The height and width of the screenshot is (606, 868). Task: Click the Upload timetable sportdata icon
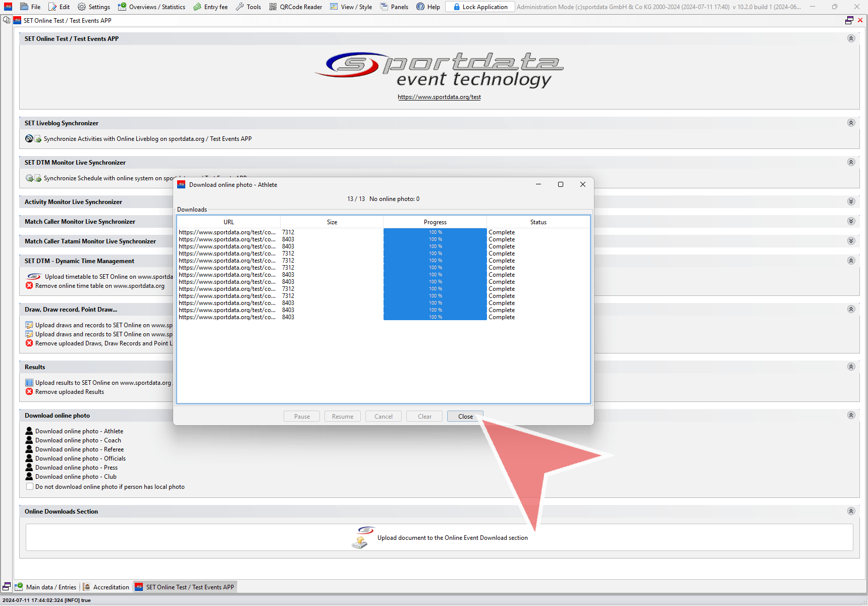[x=34, y=277]
